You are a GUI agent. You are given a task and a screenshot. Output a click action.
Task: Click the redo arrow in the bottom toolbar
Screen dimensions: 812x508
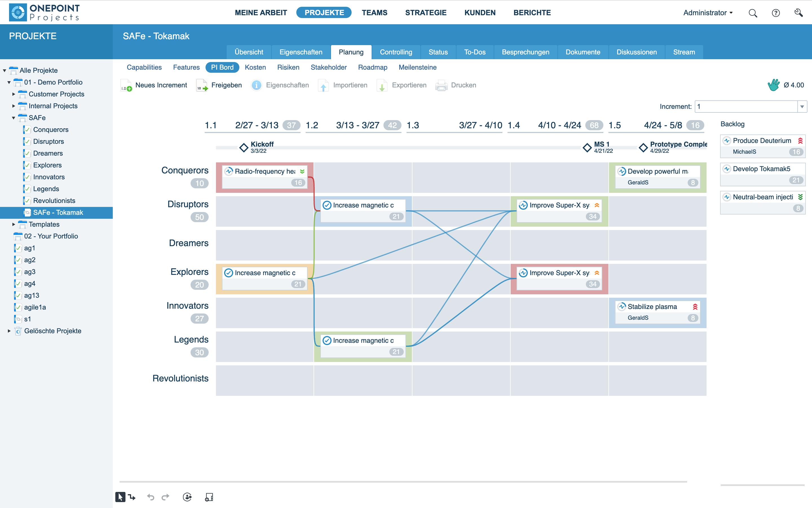[x=165, y=496]
